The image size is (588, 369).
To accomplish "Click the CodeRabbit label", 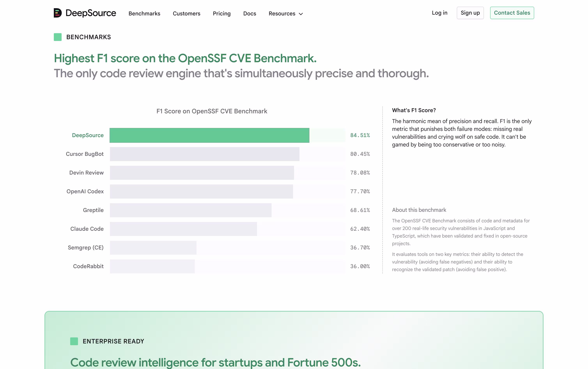I will point(88,266).
